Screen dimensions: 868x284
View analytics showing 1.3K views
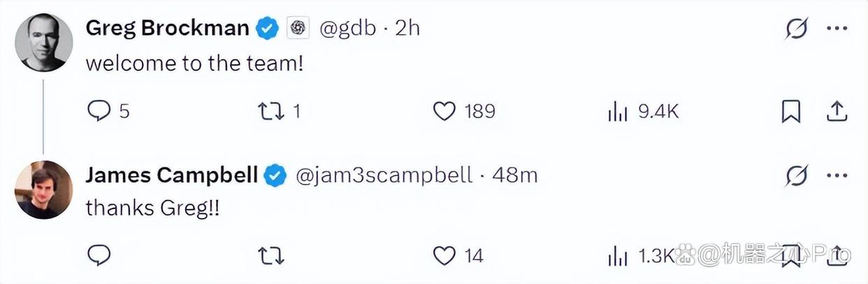coord(640,256)
